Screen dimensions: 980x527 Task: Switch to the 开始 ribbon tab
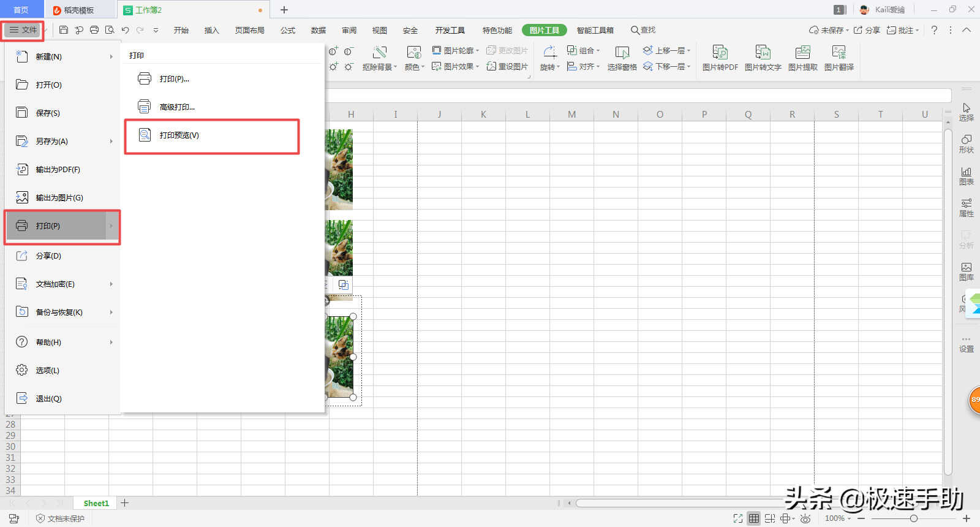[x=181, y=30]
